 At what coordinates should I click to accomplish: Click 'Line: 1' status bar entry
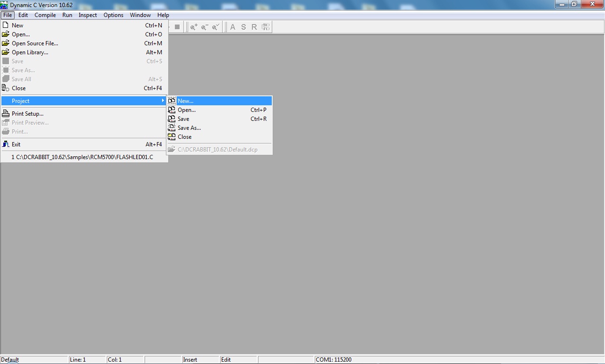78,360
